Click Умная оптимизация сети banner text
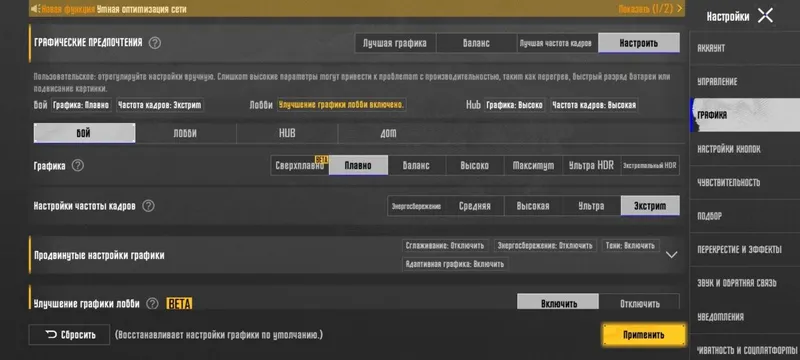This screenshot has height=360, width=800. point(141,9)
